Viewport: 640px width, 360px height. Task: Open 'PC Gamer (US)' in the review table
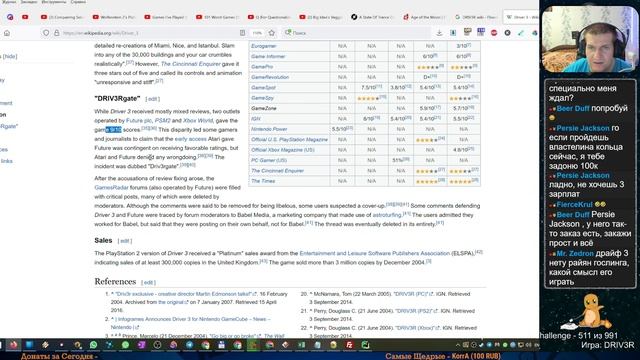(269, 160)
